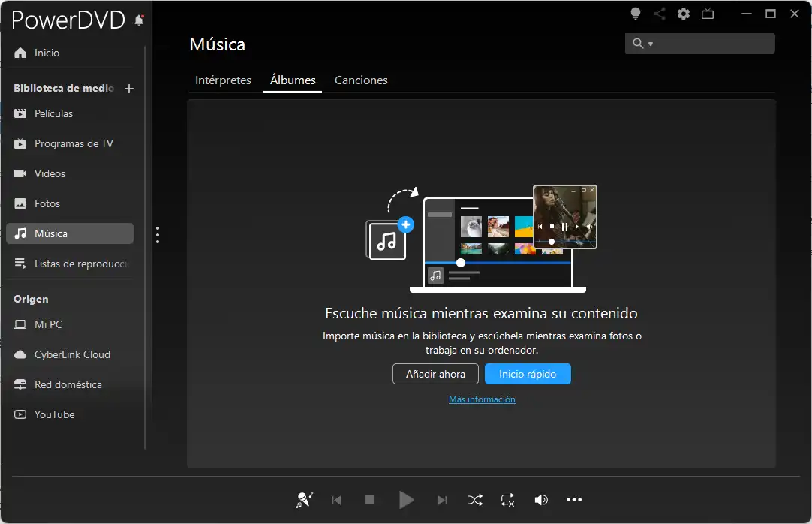Open Programas de TV section
Screen dimensions: 812x524
pyautogui.click(x=69, y=143)
